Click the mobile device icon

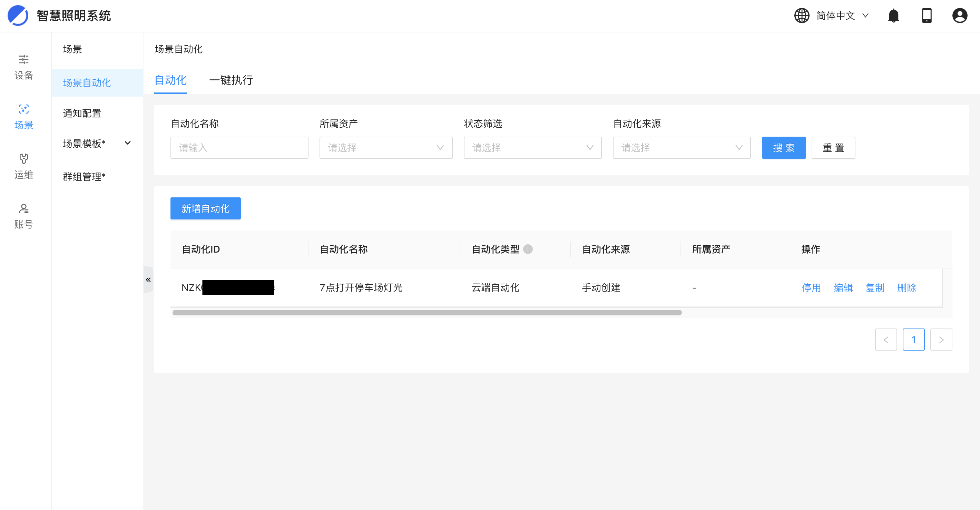[927, 16]
